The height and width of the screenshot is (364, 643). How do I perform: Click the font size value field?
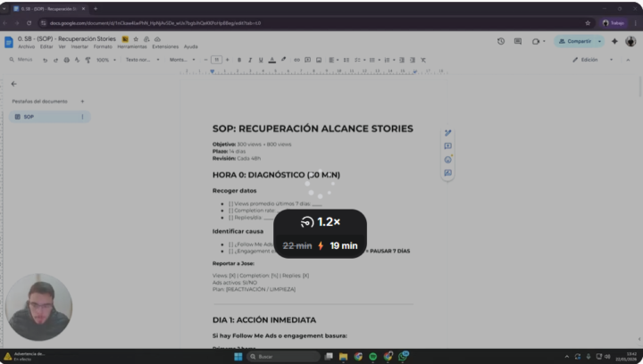[216, 60]
